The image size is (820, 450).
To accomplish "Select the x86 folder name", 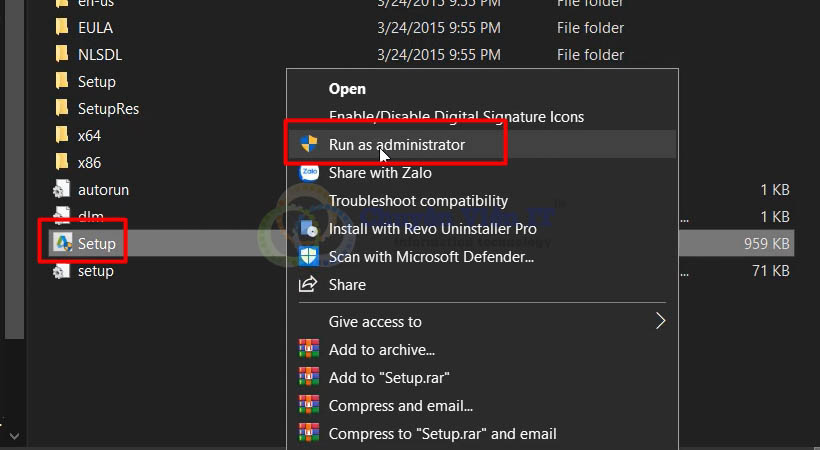I will pos(89,163).
